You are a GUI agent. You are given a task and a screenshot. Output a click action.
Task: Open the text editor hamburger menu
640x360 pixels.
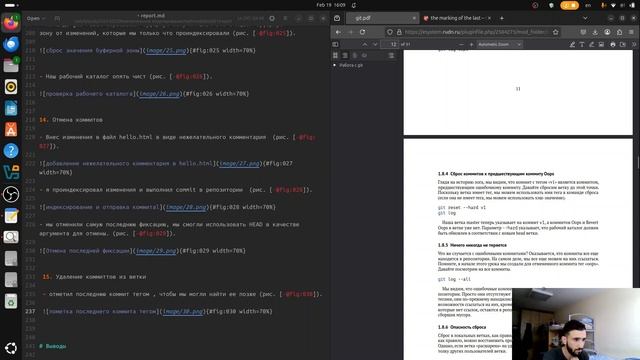tap(285, 18)
